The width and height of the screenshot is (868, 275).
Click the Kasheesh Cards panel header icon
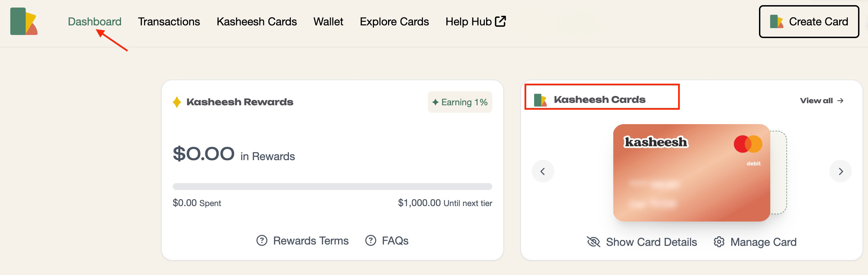(x=540, y=100)
